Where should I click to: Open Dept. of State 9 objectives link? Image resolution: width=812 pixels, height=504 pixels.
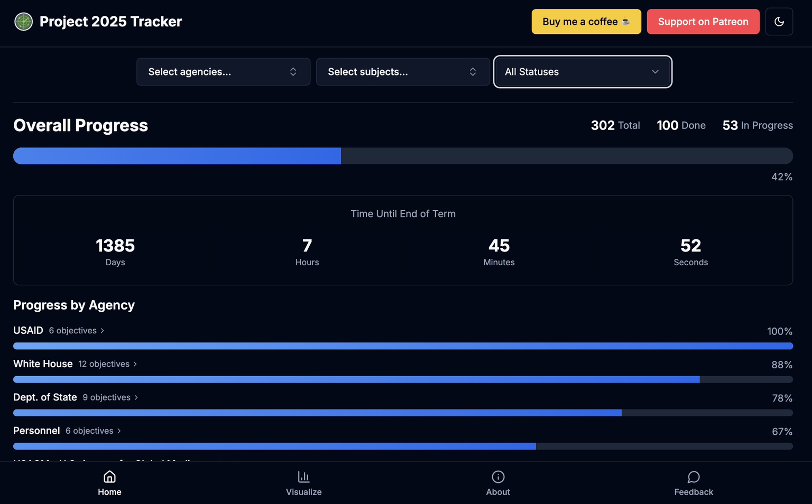(x=110, y=397)
